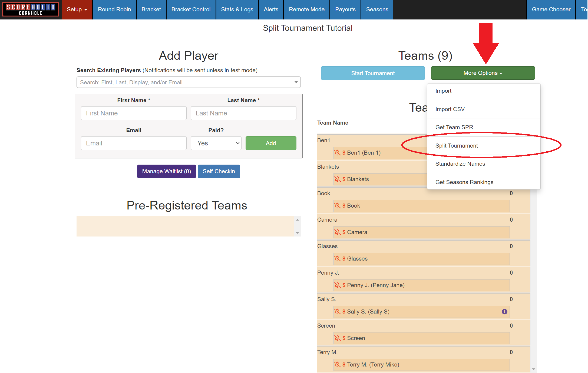Viewport: 588px width, 373px height.
Task: Click muted bell icon beside Book player
Action: [337, 206]
